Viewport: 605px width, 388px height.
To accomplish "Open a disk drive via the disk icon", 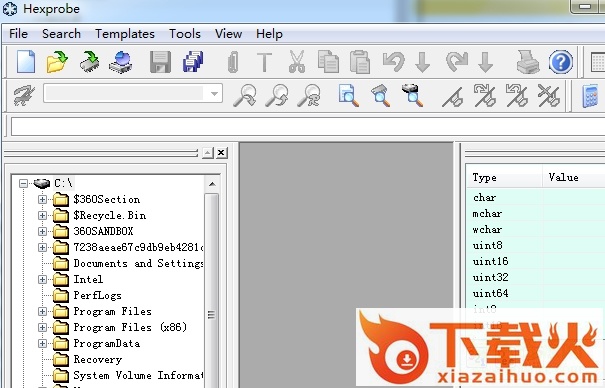I will point(121,62).
